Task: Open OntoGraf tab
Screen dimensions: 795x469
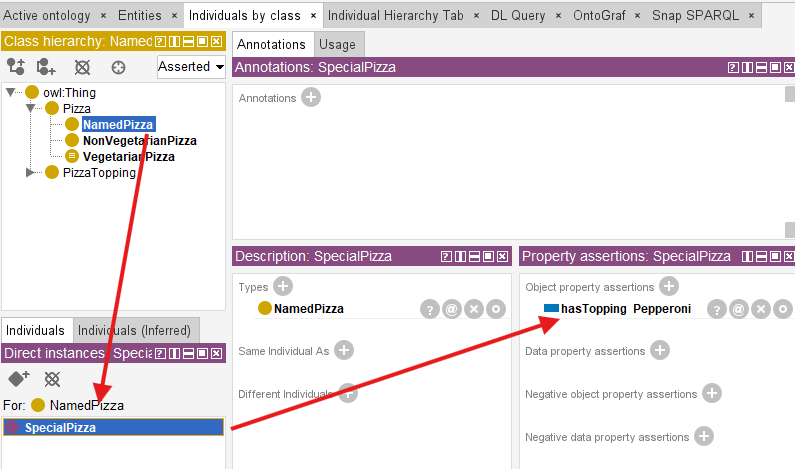Action: (599, 16)
